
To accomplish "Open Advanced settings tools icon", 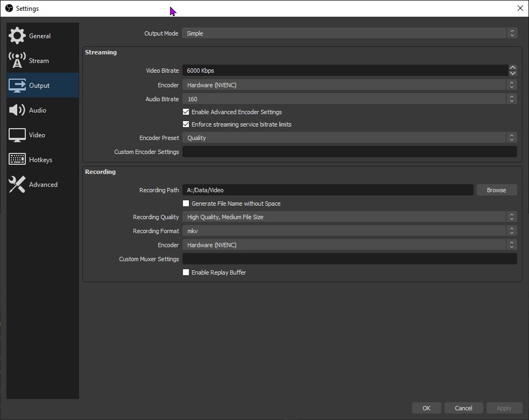I will coord(17,185).
